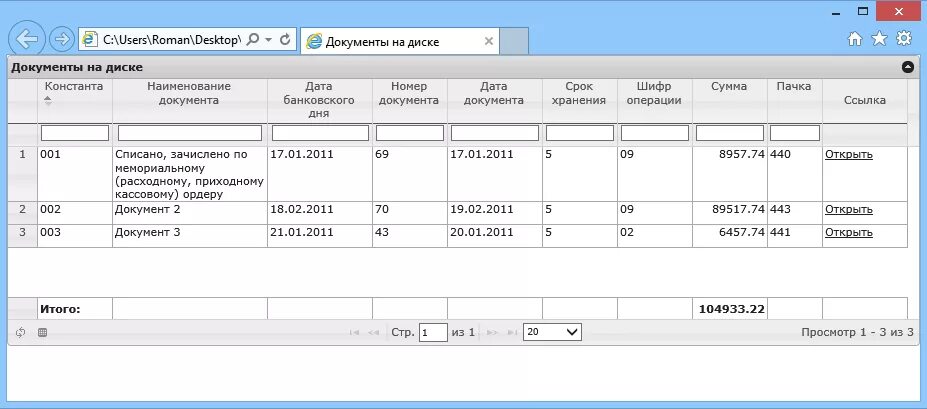Open link Открыть for Документ 3
The width and height of the screenshot is (927, 409).
pos(849,233)
